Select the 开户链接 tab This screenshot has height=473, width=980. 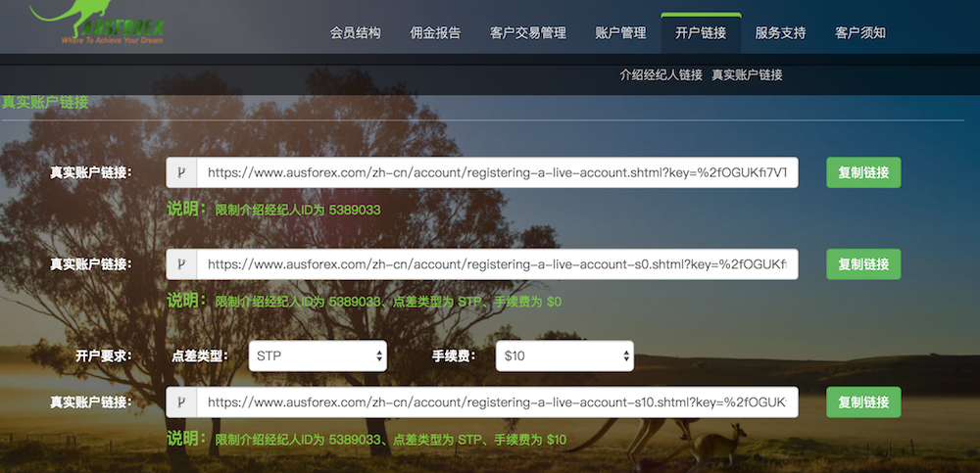coord(701,33)
